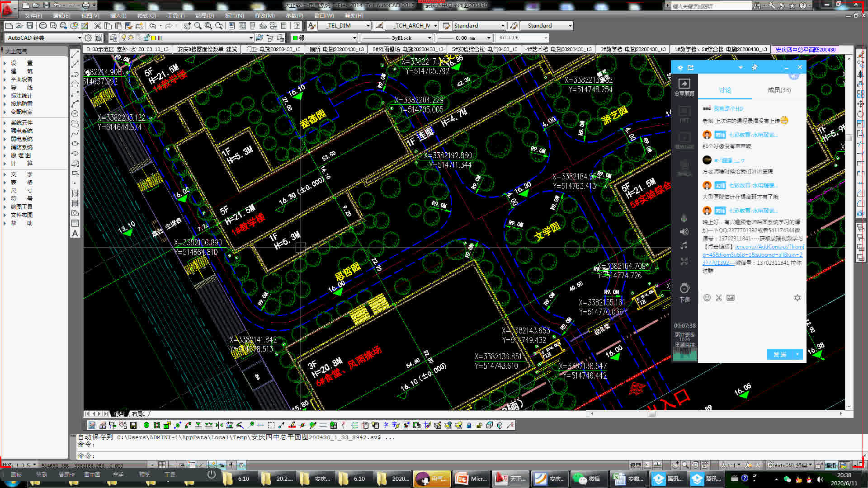Click the Save disk icon in the top toolbar
Image resolution: width=868 pixels, height=488 pixels.
(x=29, y=26)
